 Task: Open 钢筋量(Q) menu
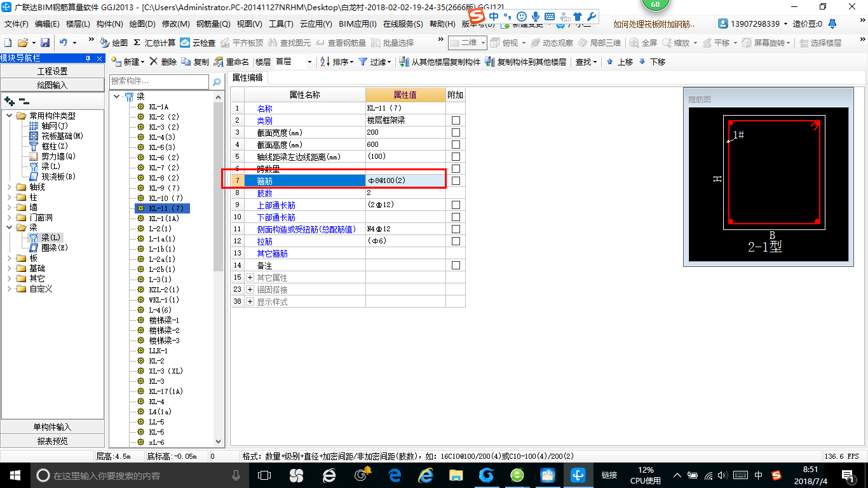[x=213, y=24]
